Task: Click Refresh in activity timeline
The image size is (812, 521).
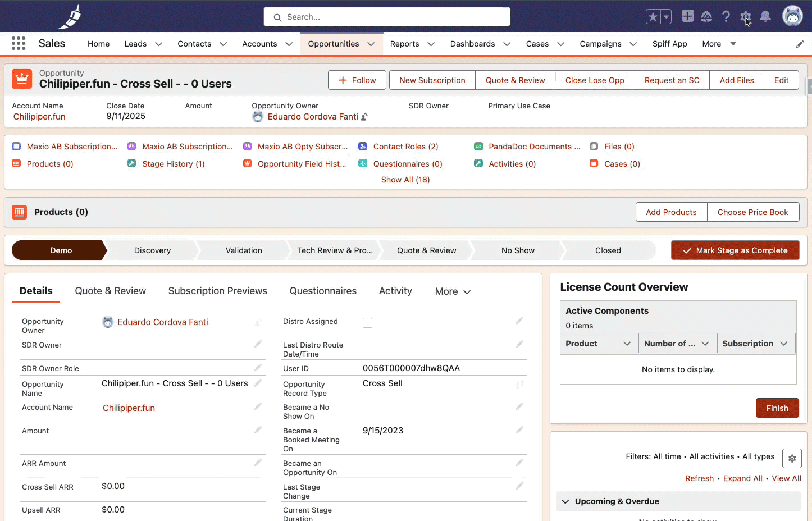Action: tap(699, 478)
